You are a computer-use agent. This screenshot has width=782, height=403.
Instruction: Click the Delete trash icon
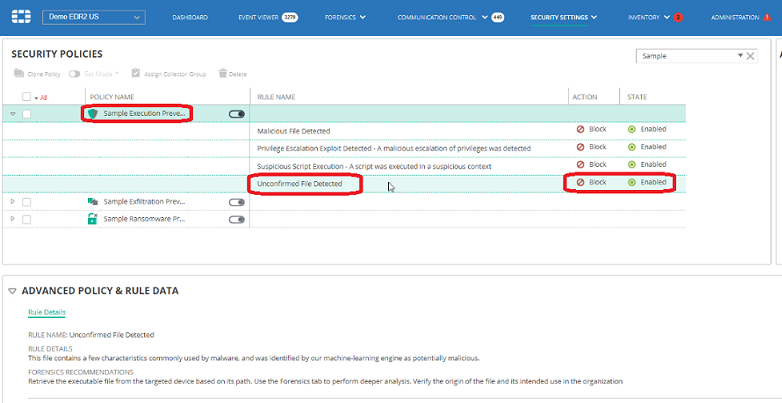223,73
